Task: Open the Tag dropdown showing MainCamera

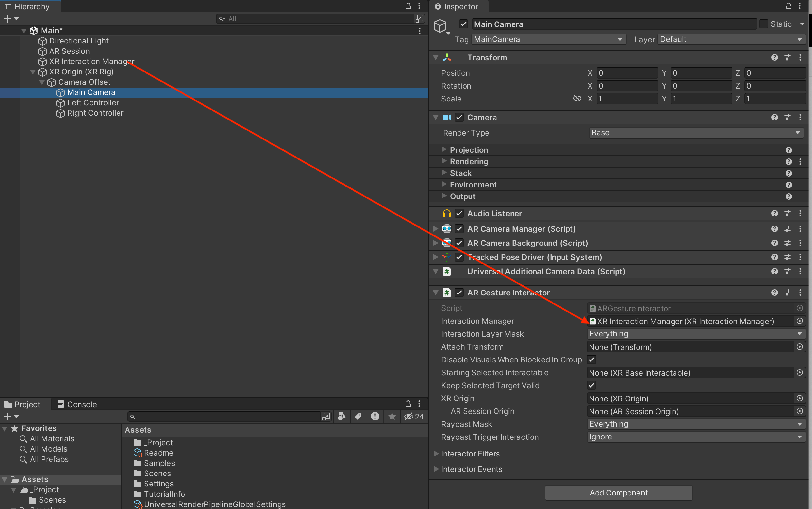Action: pyautogui.click(x=548, y=39)
